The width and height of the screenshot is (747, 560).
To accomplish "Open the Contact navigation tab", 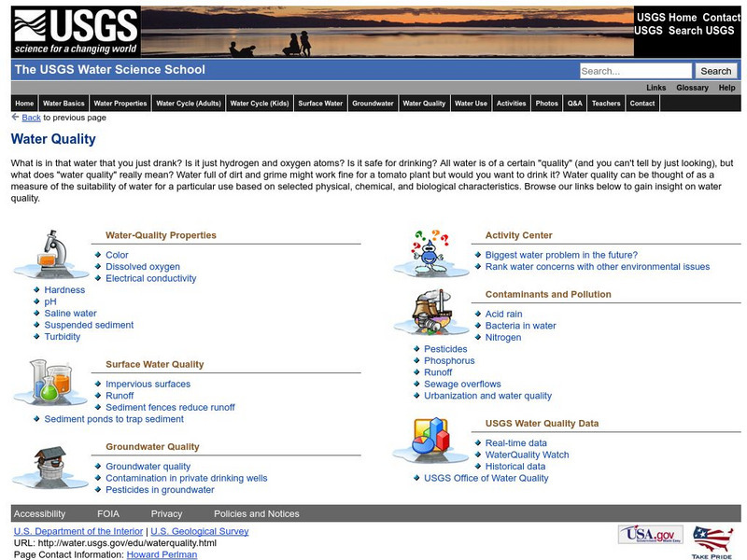I will [x=642, y=104].
